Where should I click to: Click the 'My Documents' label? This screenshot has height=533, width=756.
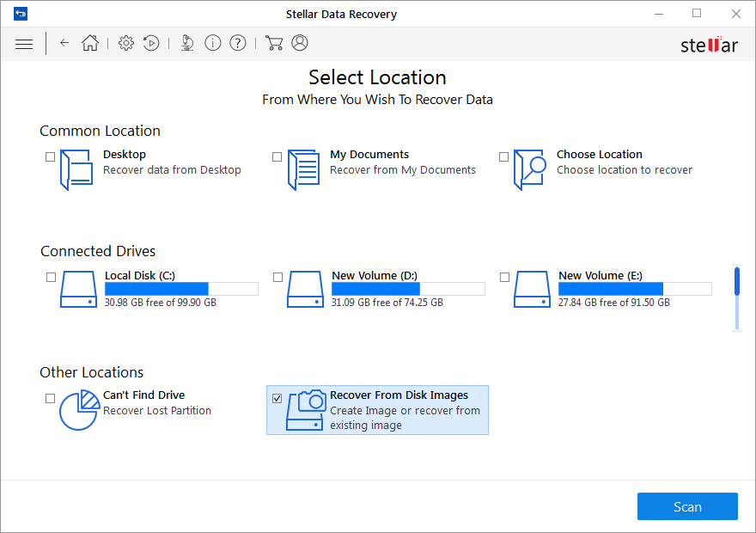coord(369,155)
